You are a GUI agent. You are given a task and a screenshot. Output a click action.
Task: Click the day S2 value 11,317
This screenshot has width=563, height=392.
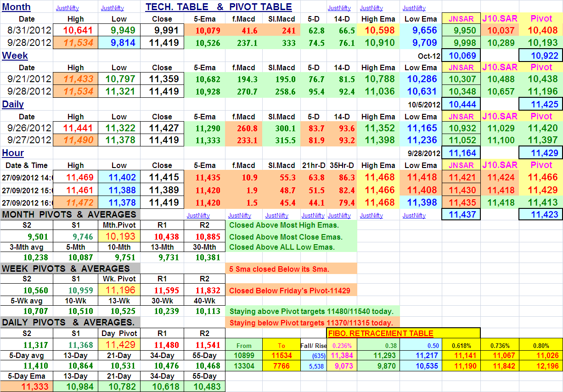pyautogui.click(x=27, y=345)
